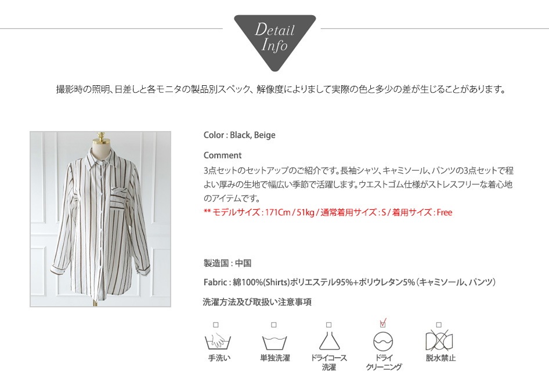
Task: Click the 洗濯方法及び取扱い注意事項 heading
Action: [257, 302]
